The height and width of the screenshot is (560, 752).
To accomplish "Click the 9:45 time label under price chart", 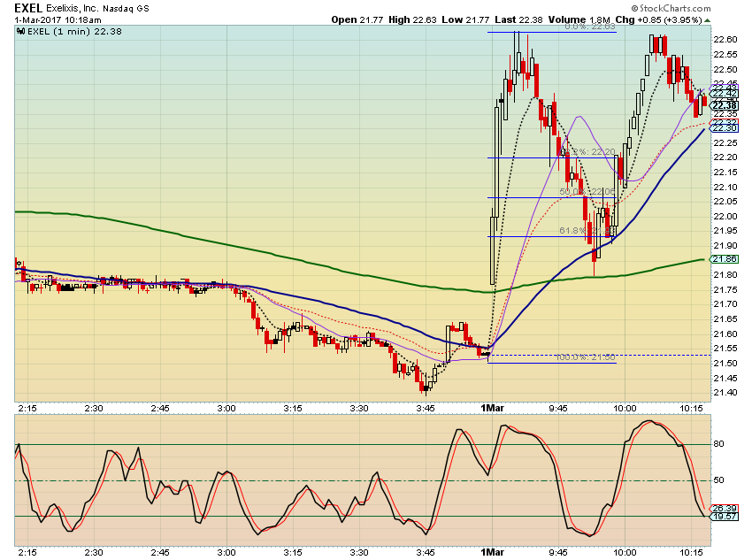I will click(x=558, y=409).
